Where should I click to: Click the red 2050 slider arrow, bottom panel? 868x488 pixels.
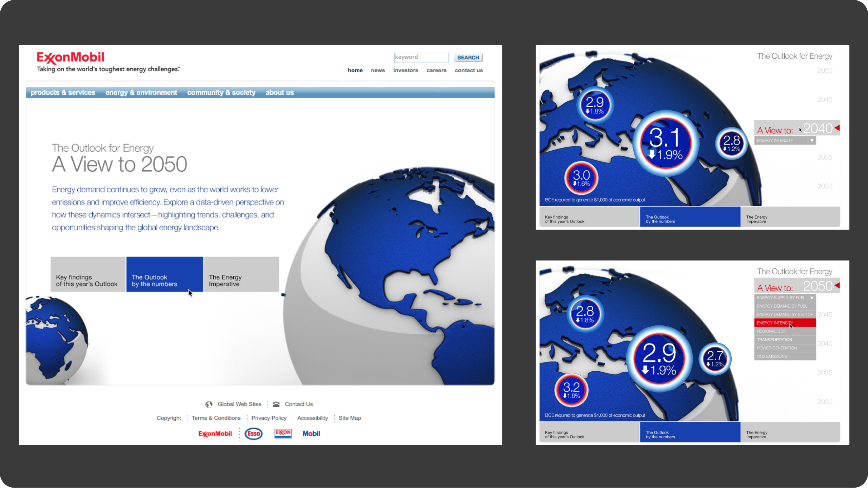837,286
